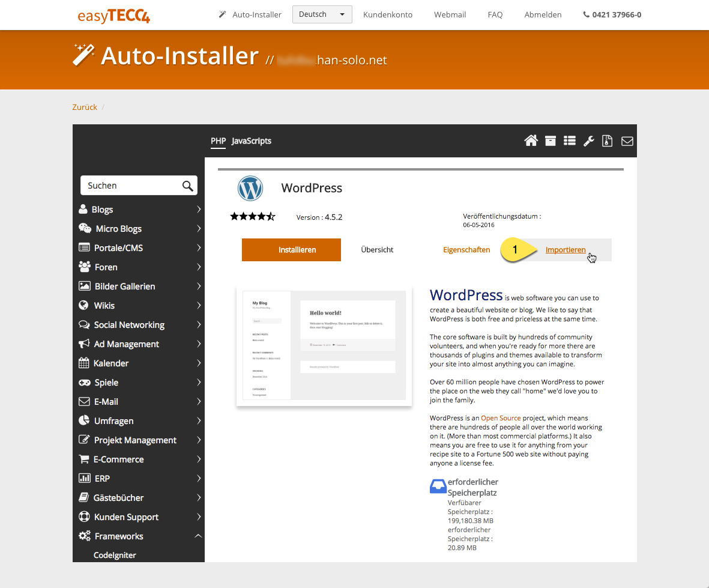Click the Kunden Support lifebuoy icon
The image size is (709, 588).
pyautogui.click(x=84, y=517)
